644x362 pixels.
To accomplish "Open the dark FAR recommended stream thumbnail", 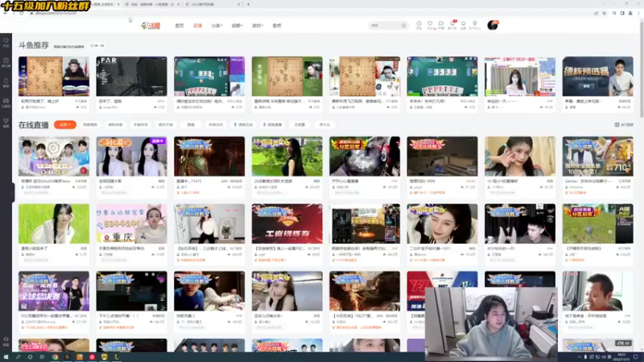I will click(131, 76).
